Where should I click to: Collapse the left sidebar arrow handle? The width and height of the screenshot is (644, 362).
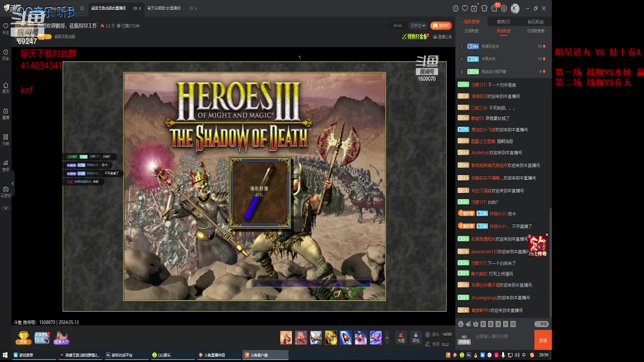13,184
